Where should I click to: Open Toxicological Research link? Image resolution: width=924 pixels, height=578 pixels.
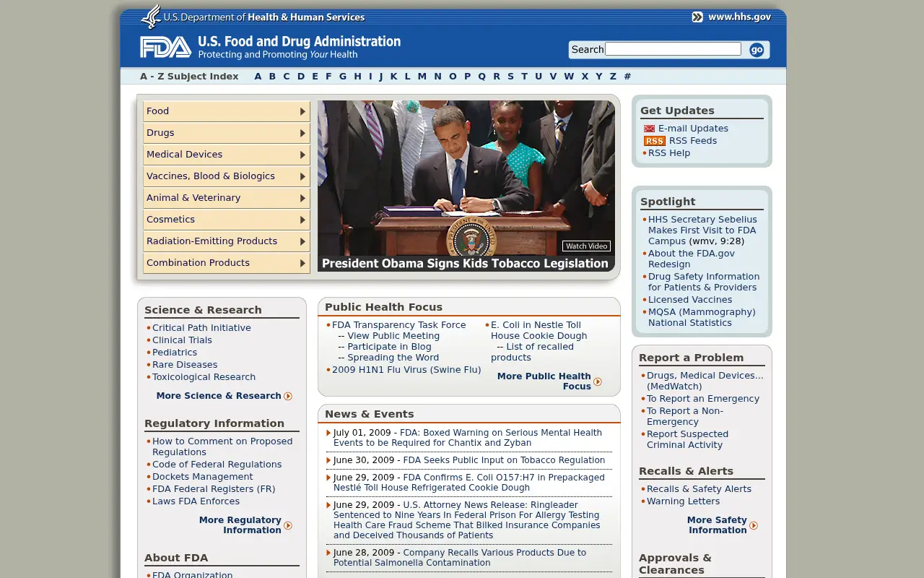[x=204, y=377]
